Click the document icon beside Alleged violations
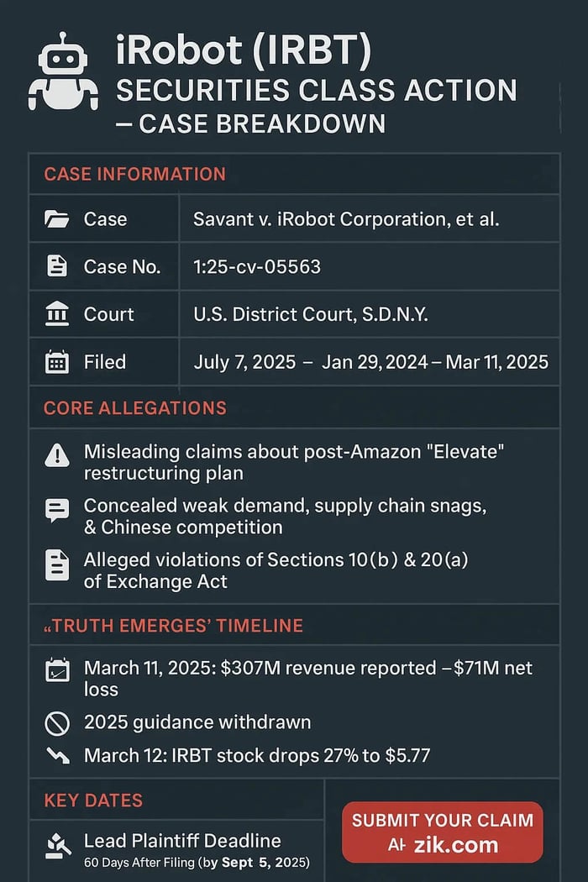Screen dimensions: 588x882 click(x=56, y=564)
